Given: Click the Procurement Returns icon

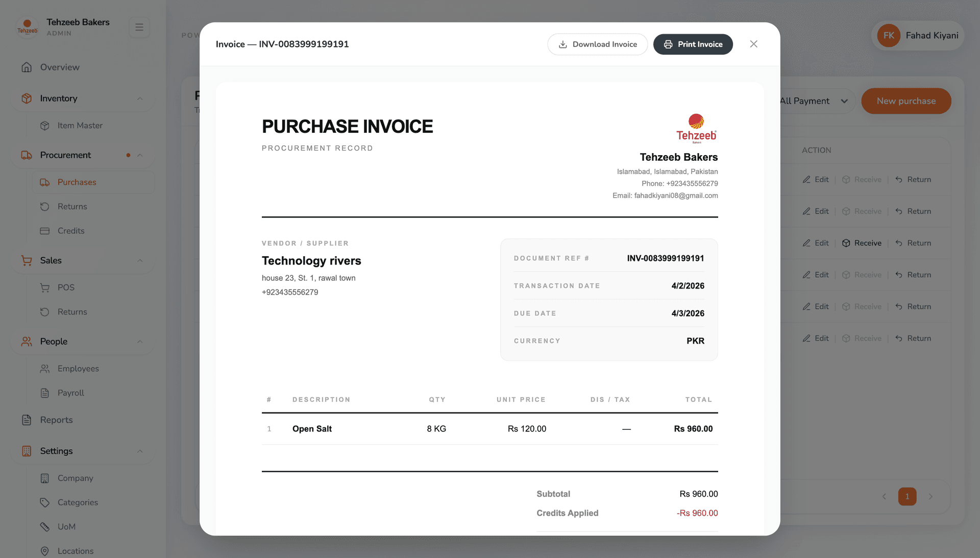Looking at the screenshot, I should click(x=45, y=207).
